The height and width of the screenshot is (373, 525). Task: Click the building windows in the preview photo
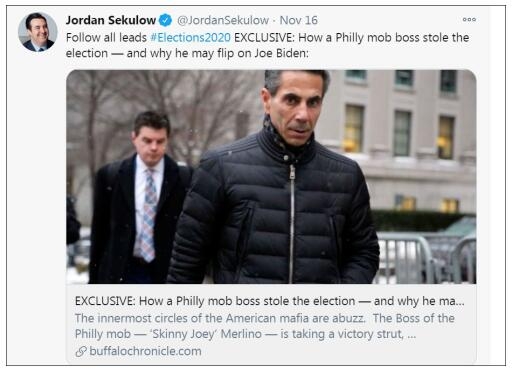pos(400,132)
